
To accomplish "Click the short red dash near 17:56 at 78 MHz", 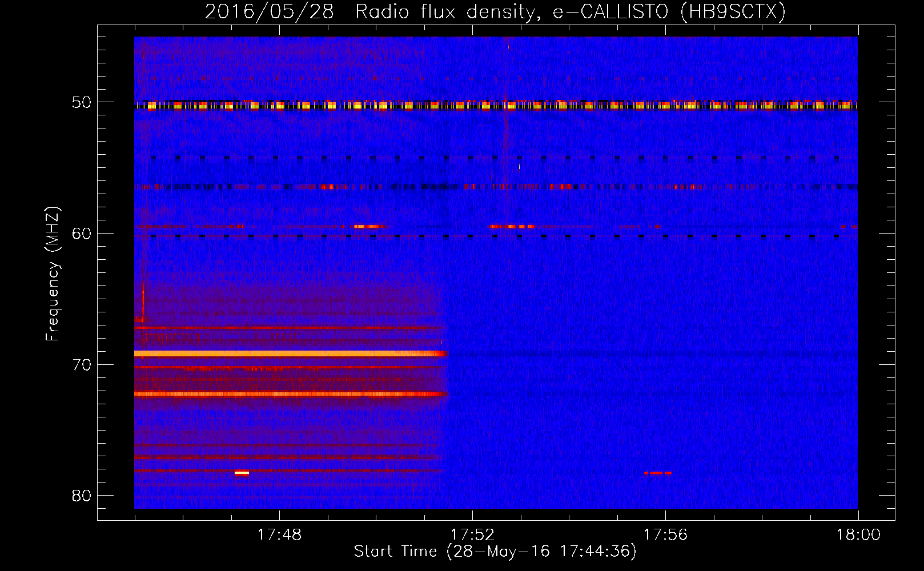I will click(x=657, y=473).
